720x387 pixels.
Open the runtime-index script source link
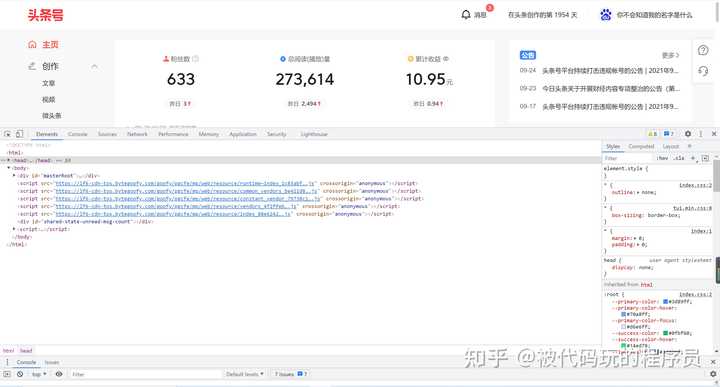coord(185,183)
